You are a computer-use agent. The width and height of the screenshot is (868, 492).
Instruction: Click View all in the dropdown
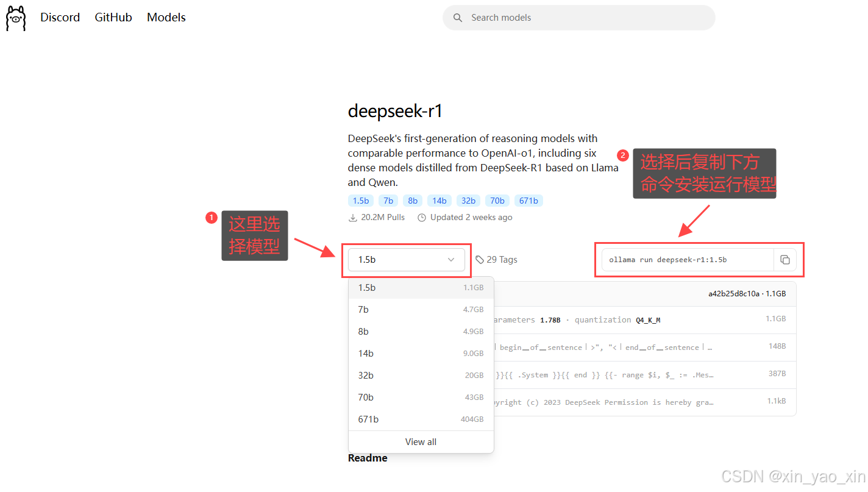(421, 442)
